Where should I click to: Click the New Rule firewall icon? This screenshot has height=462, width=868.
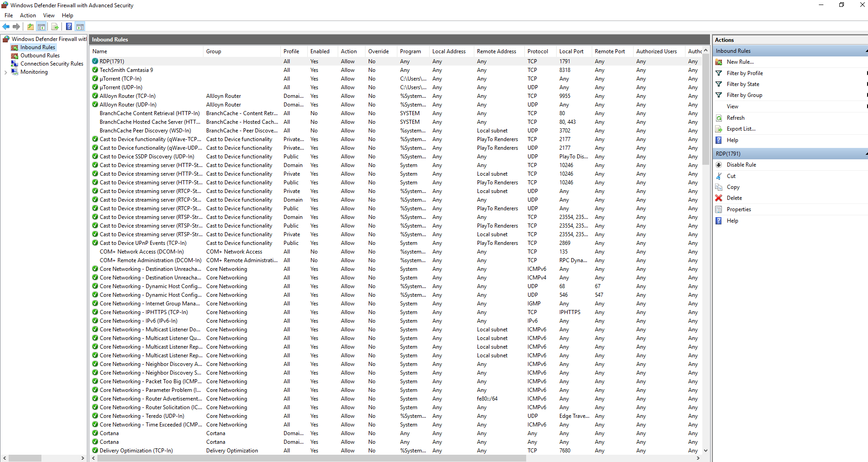tap(719, 62)
